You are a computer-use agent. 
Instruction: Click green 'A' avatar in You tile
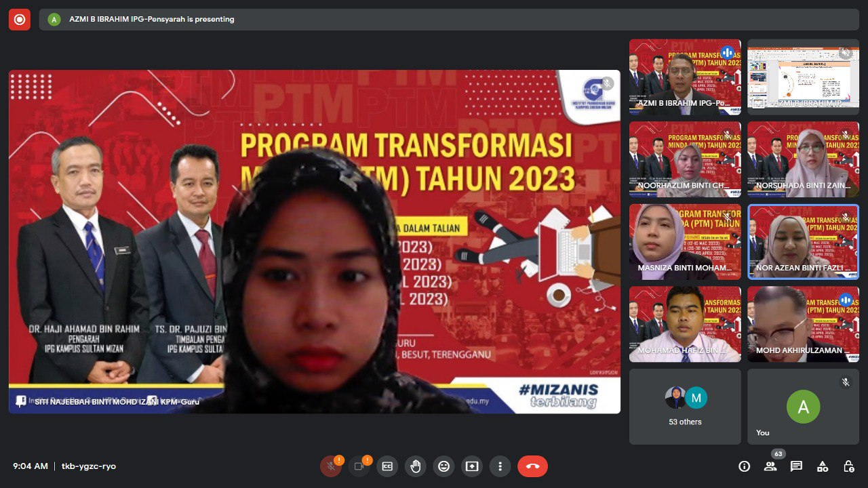coord(803,407)
